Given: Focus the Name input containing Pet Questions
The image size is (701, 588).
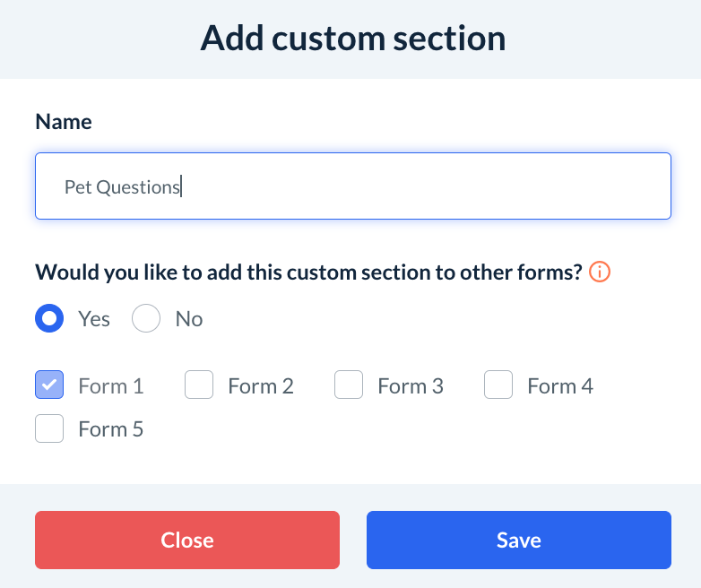Looking at the screenshot, I should [x=352, y=186].
